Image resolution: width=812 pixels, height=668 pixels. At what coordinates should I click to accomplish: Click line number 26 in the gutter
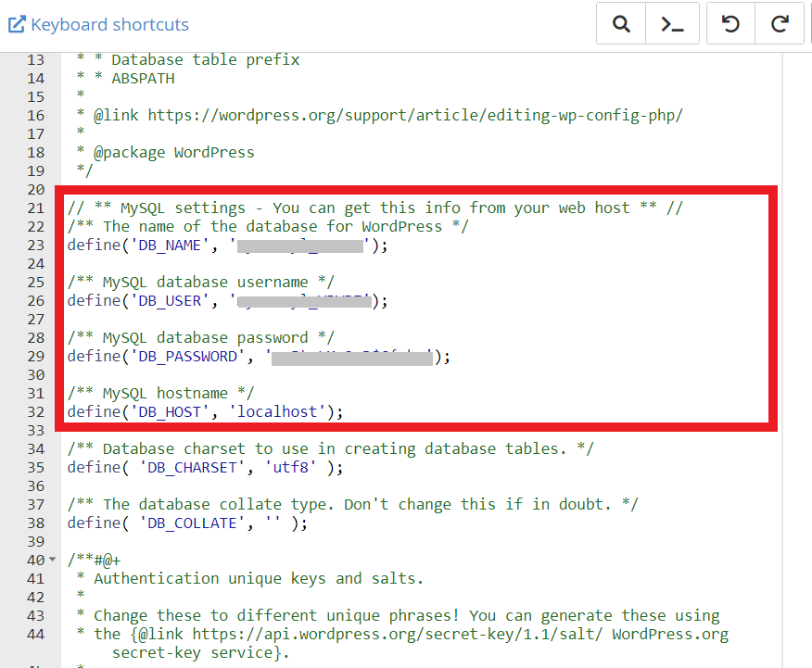pos(36,300)
